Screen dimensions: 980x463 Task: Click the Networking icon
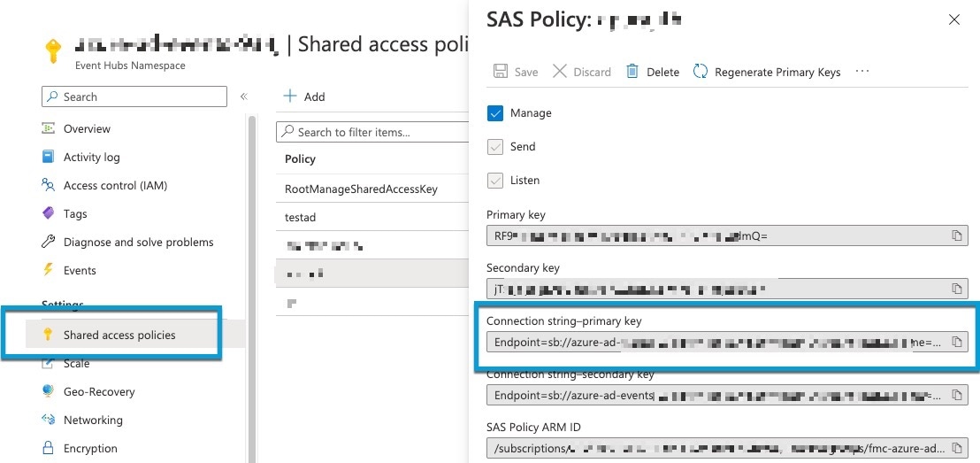coord(48,420)
